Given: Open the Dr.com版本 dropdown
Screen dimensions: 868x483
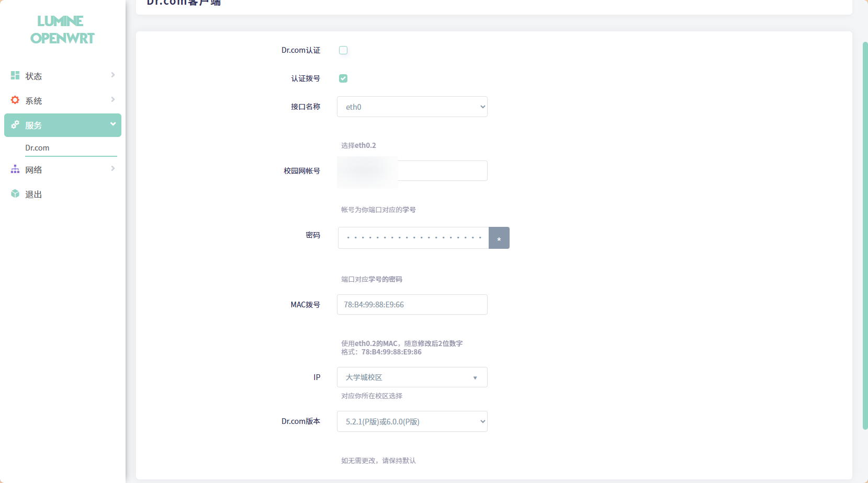Looking at the screenshot, I should click(x=412, y=421).
